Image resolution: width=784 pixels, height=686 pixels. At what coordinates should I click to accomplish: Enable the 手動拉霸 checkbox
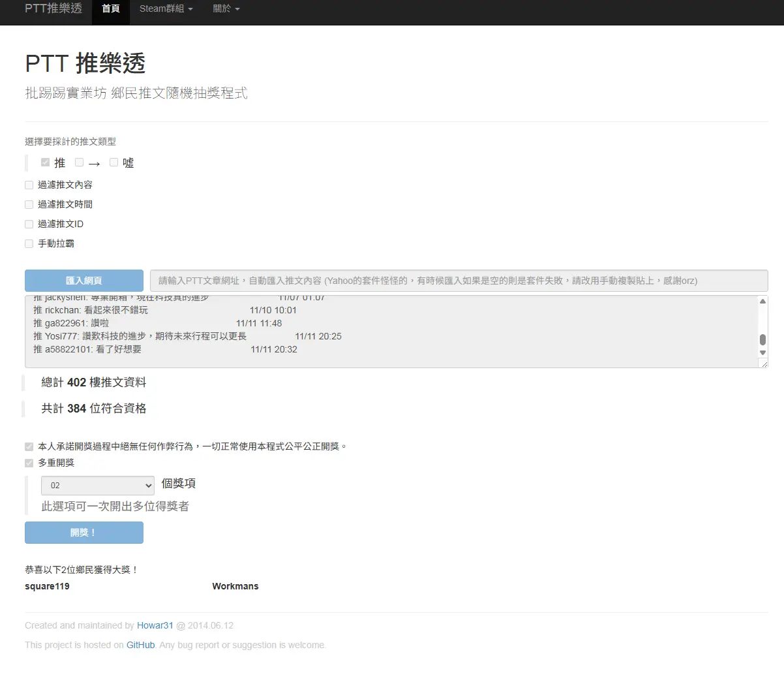click(x=29, y=244)
